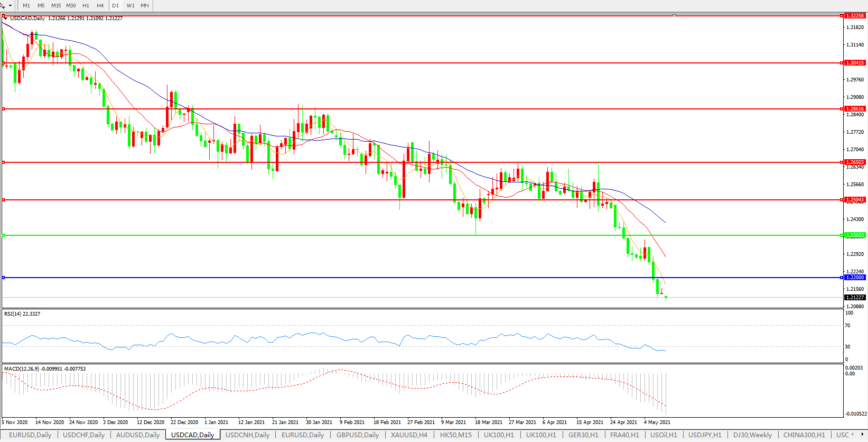Expand the USDCAD,Daily chart title triangle
This screenshot has height=442, width=868.
[6, 19]
